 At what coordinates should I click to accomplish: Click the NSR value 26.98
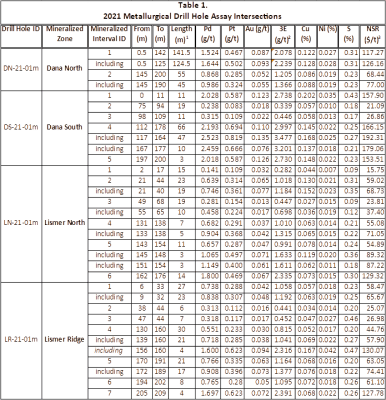point(375,319)
